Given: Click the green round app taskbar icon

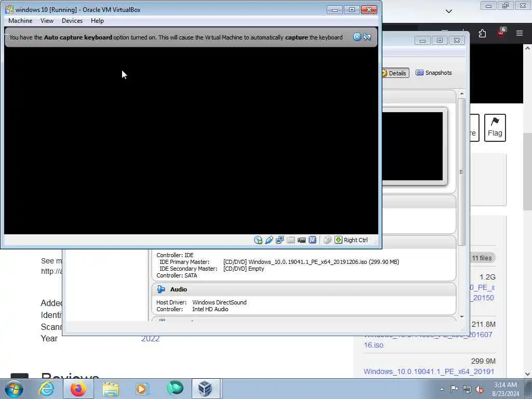Looking at the screenshot, I should coord(175,388).
